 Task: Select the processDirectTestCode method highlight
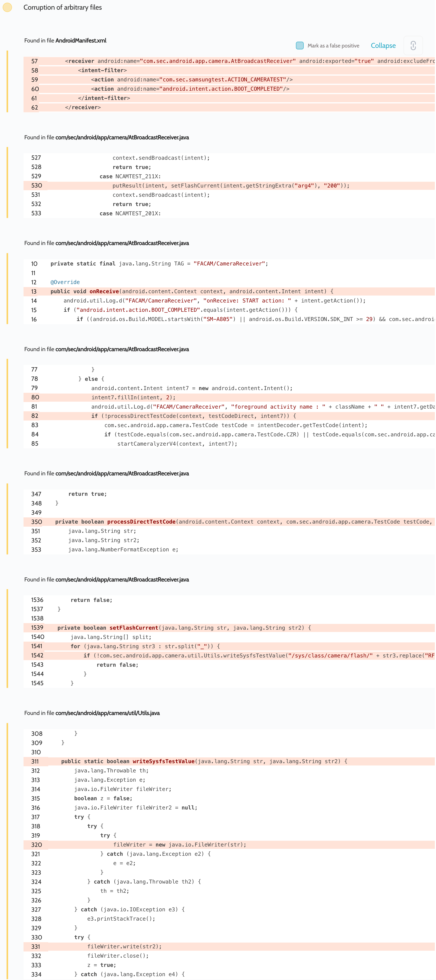[x=141, y=522]
